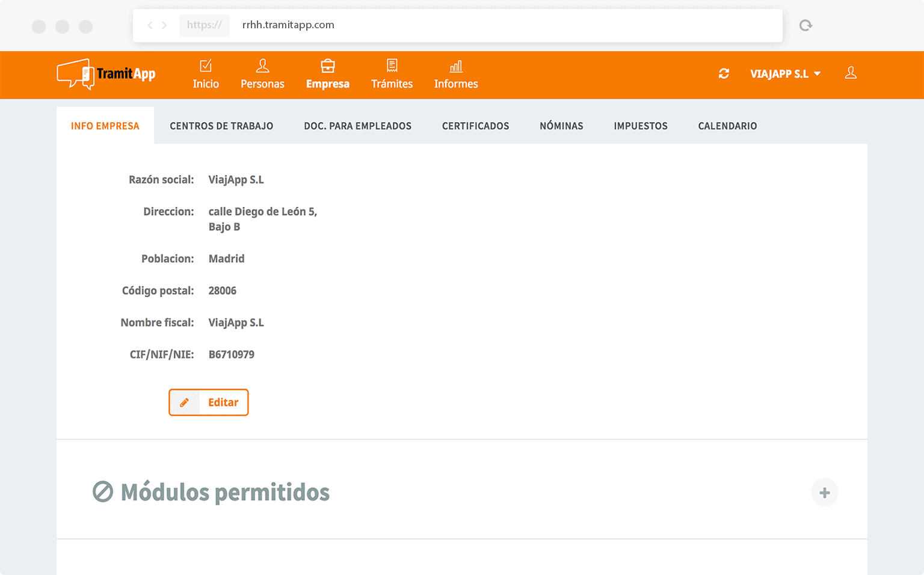Click the pencil icon on Editar
This screenshot has height=575, width=924.
pyautogui.click(x=185, y=402)
